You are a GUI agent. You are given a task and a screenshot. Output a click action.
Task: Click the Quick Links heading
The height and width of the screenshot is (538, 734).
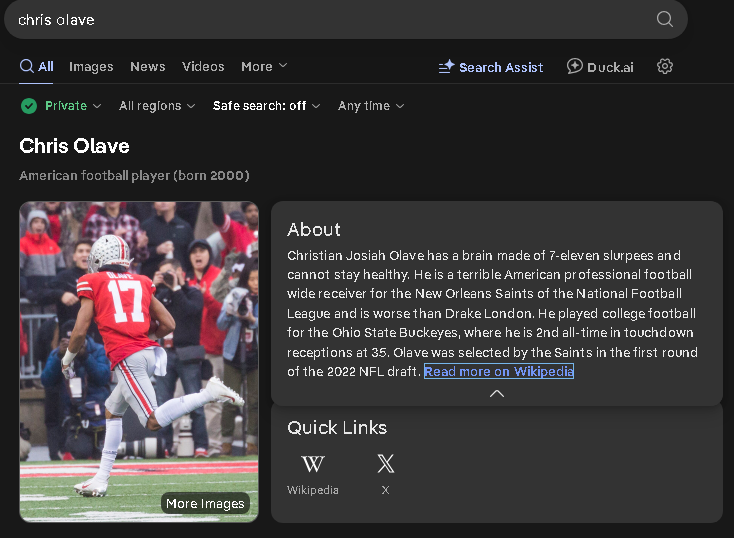coord(337,427)
